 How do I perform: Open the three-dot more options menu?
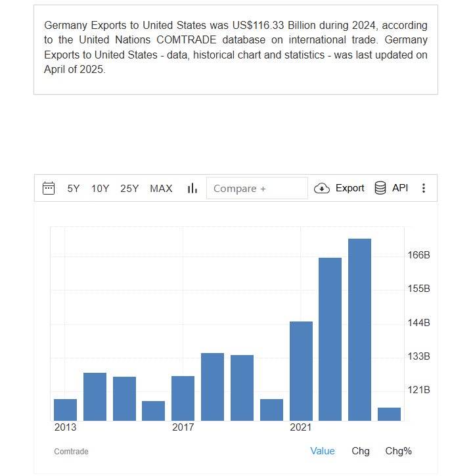tap(424, 188)
